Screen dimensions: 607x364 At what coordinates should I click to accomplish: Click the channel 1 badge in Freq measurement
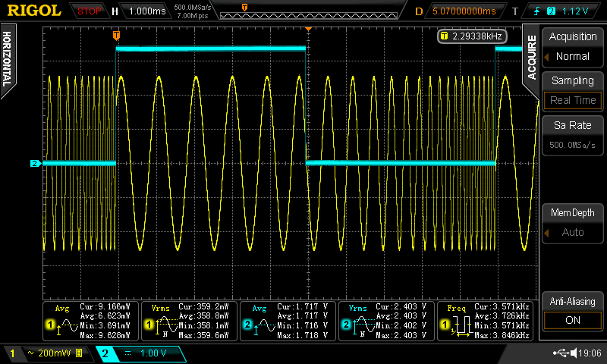point(445,325)
